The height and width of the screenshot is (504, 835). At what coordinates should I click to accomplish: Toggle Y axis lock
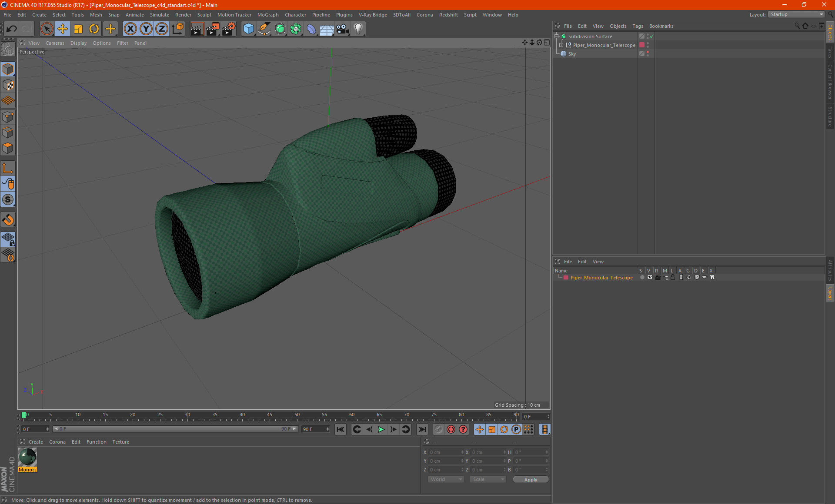[x=146, y=29]
